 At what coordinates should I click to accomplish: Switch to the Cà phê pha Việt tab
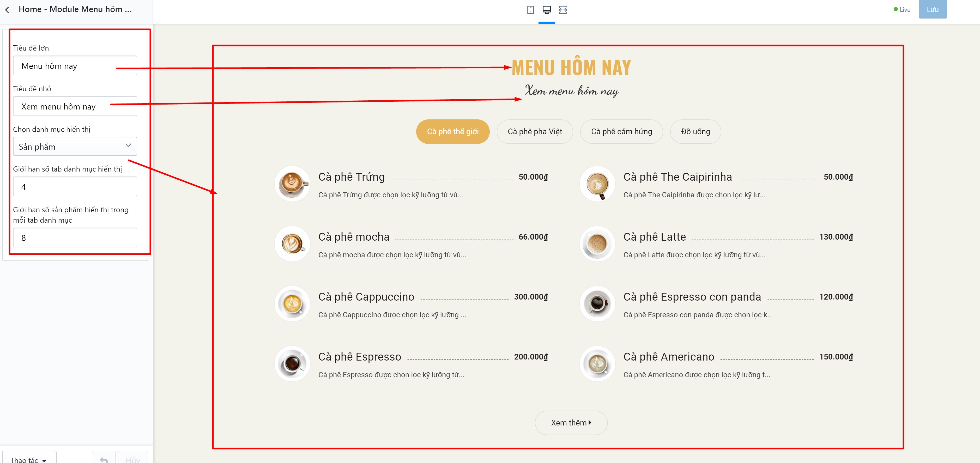coord(535,132)
